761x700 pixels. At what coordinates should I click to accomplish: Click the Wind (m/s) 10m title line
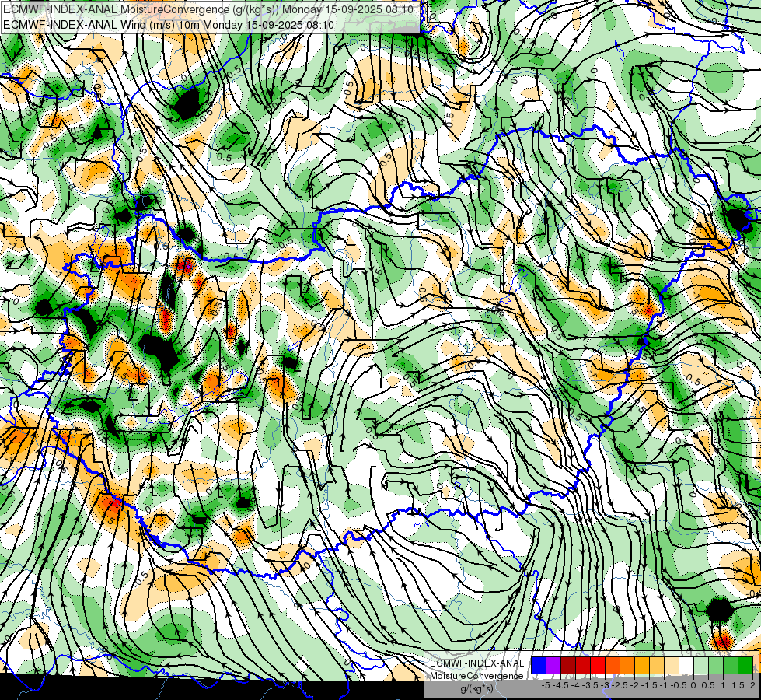(169, 24)
